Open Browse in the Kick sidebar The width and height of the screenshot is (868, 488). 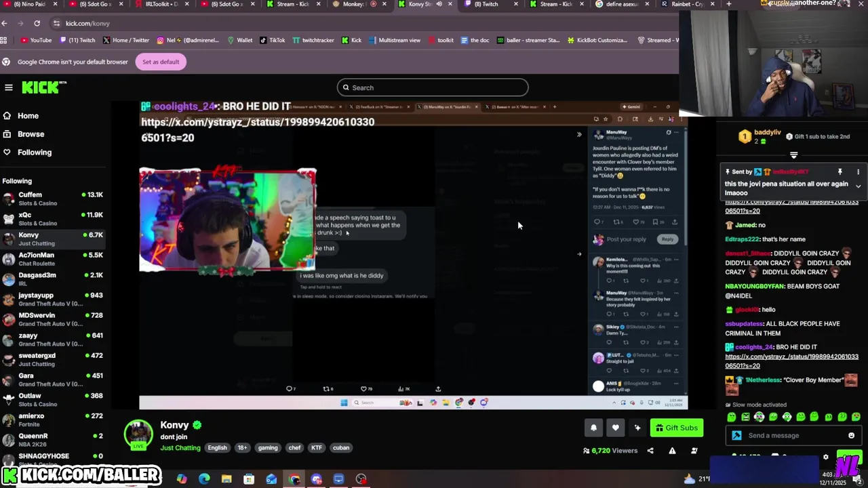pos(31,134)
